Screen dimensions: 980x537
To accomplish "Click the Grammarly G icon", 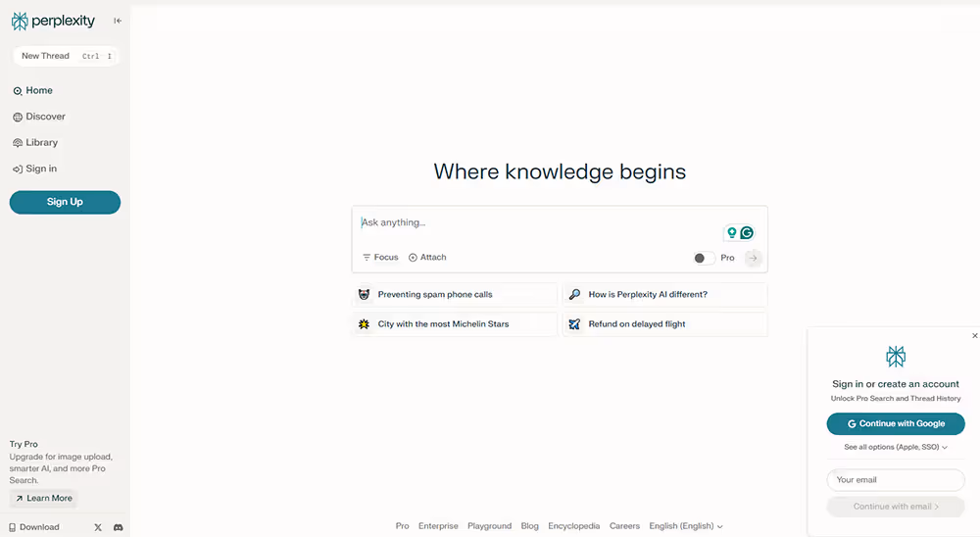I will [747, 232].
